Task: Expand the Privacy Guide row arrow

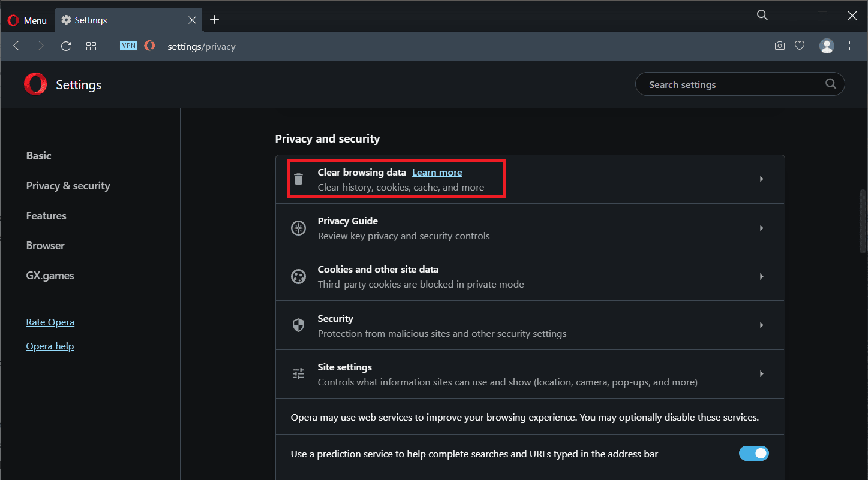Action: [761, 228]
